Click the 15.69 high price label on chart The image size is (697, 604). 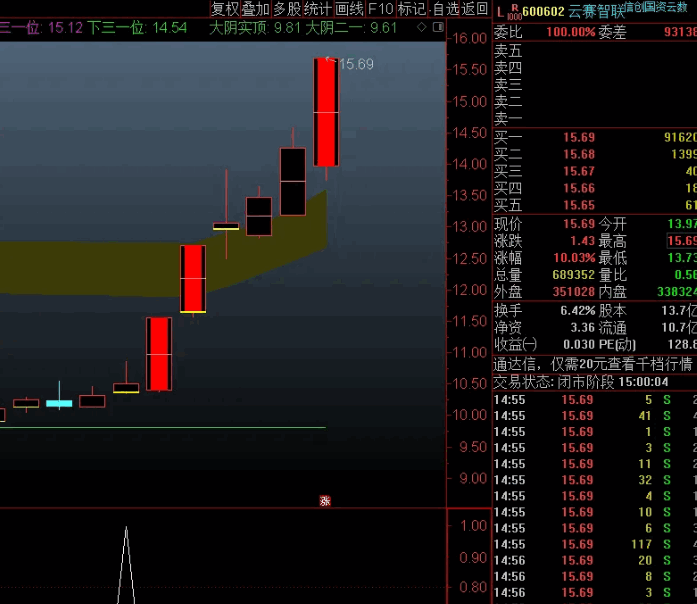coord(357,64)
